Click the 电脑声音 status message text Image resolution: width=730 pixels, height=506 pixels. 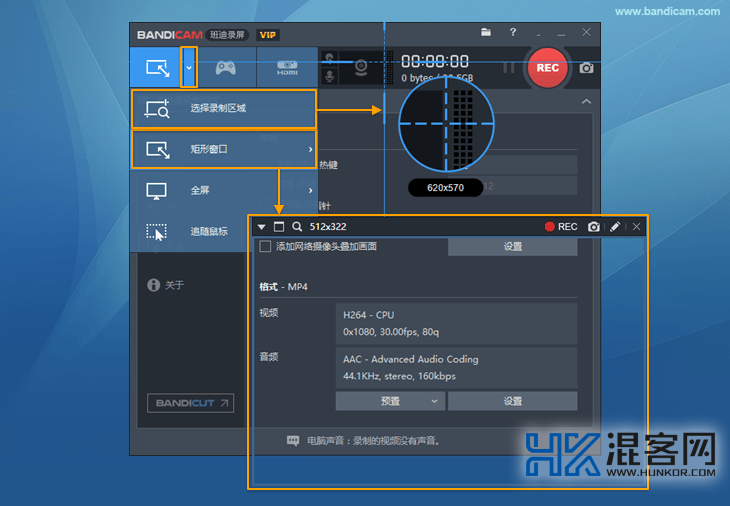[373, 440]
